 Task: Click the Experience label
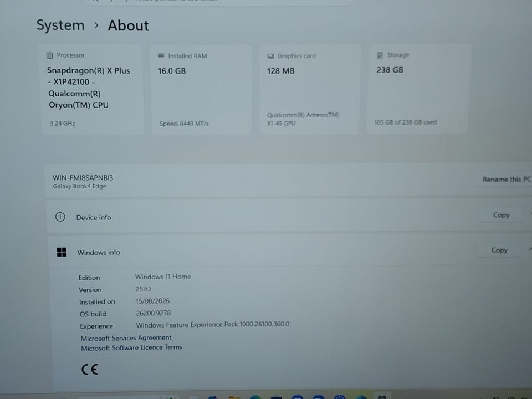(x=96, y=326)
